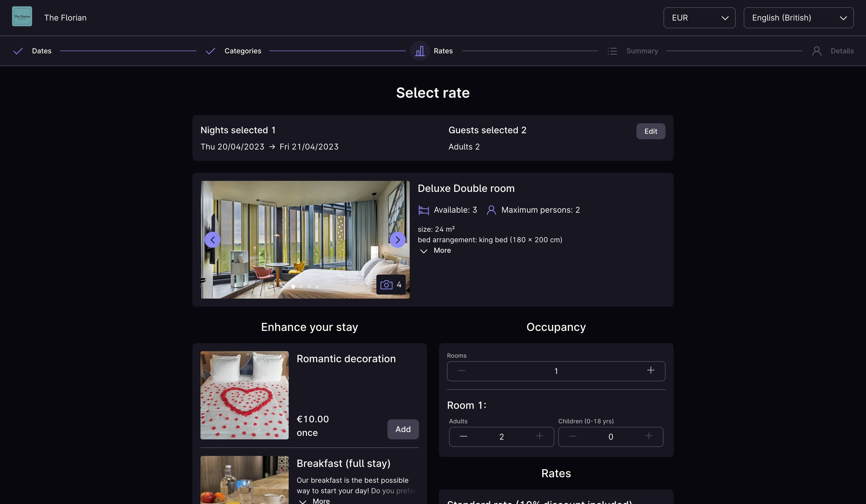
Task: Click Edit to change dates and guests
Action: 650,131
